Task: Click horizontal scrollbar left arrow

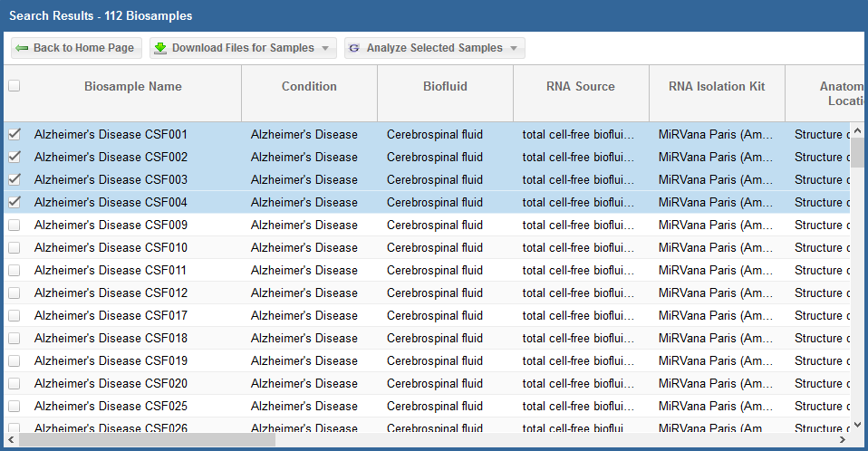Action: (x=10, y=439)
